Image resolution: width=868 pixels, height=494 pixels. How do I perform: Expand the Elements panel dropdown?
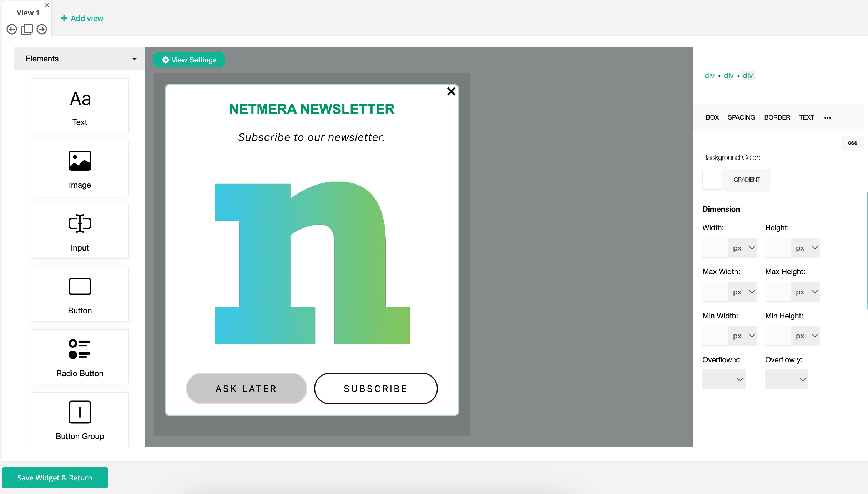[134, 59]
